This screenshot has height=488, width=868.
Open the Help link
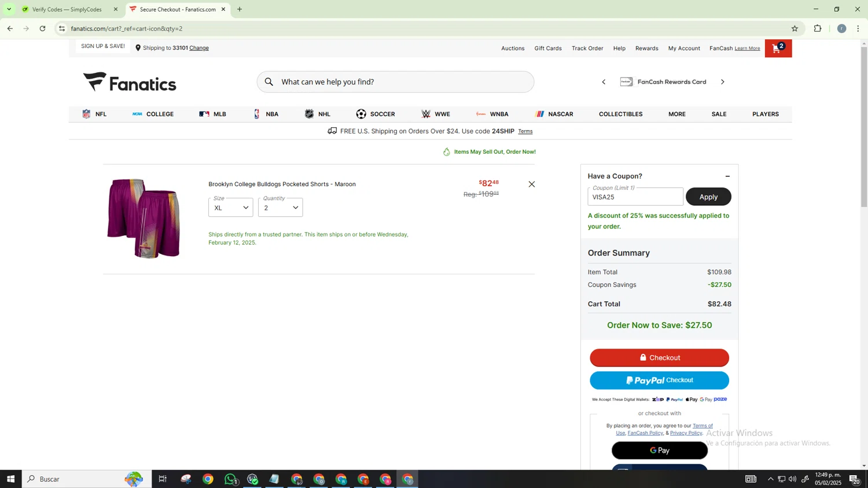click(619, 49)
